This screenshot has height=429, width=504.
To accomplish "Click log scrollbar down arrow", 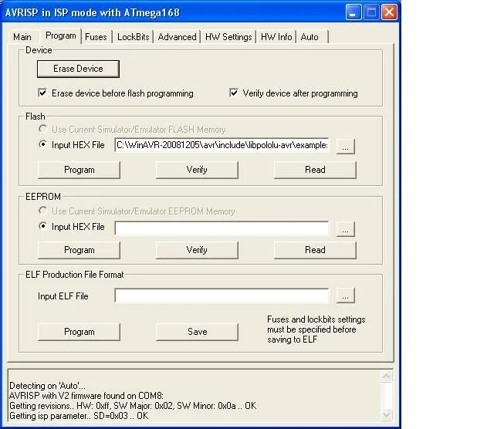I will click(x=387, y=414).
